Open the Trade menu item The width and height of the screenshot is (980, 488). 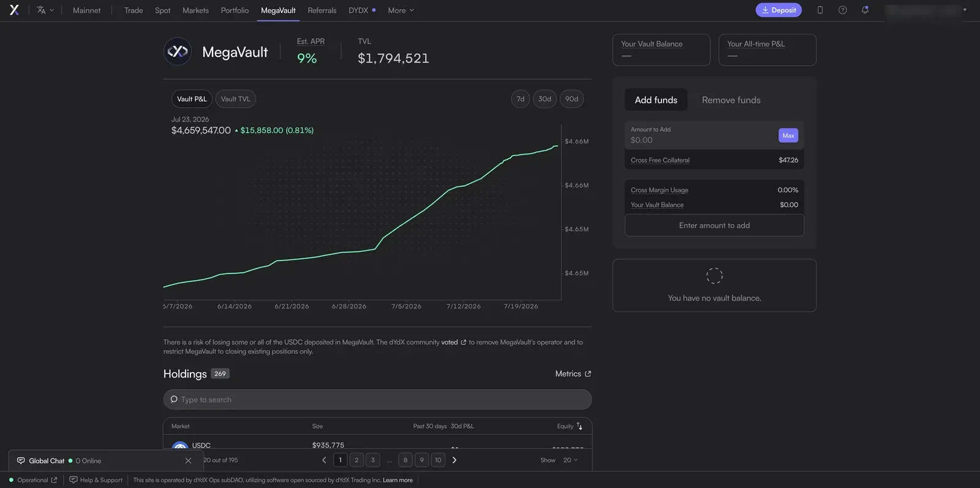coord(134,10)
